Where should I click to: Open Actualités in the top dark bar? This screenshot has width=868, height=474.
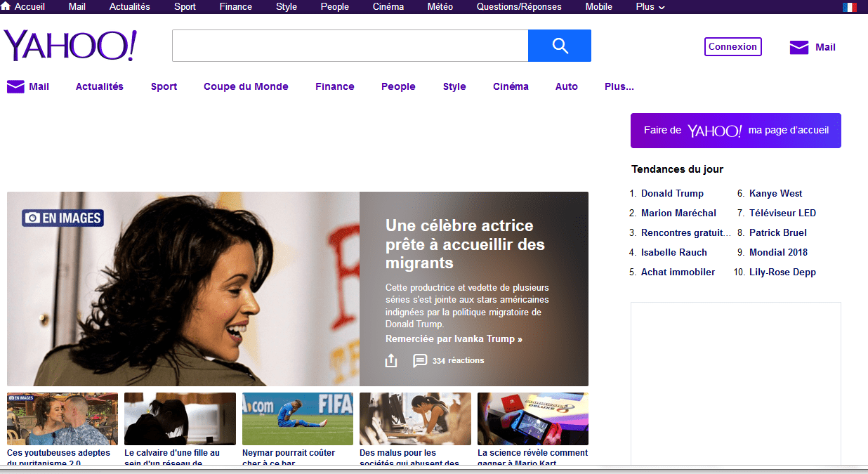click(130, 6)
